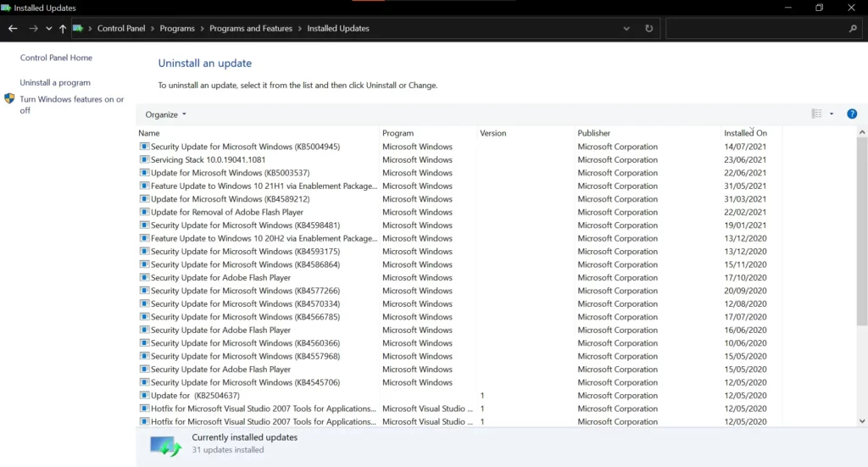
Task: Click icon beside Servicing Stack 10.0.19041.1081
Action: [144, 159]
